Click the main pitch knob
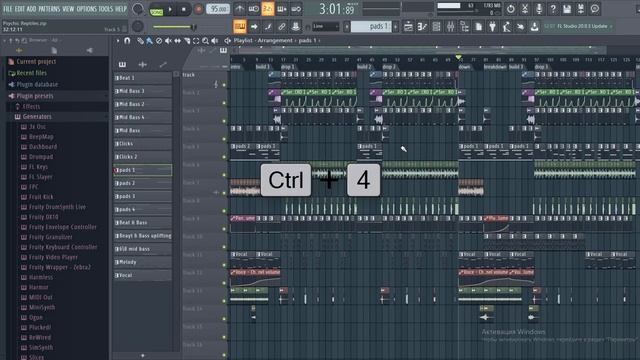 tap(138, 27)
